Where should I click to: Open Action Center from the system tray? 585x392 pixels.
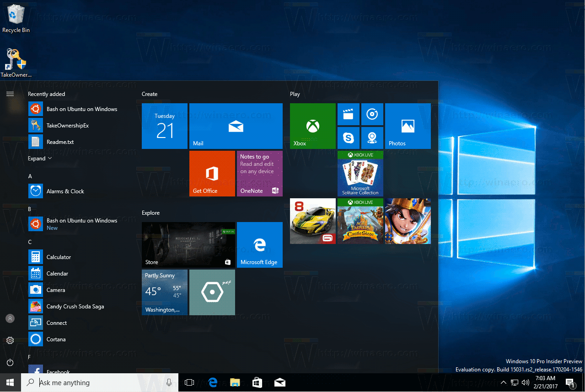coord(570,382)
